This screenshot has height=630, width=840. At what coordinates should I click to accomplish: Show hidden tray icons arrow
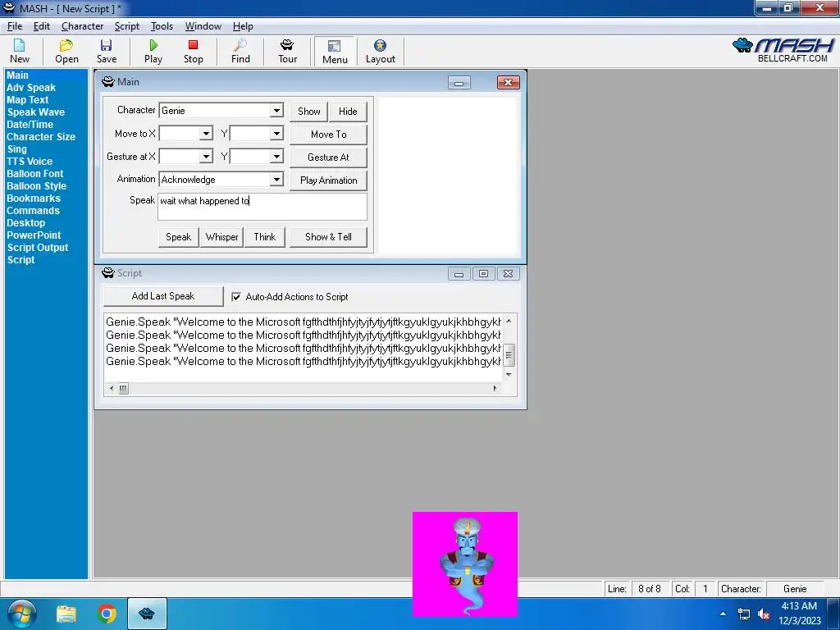pyautogui.click(x=724, y=614)
